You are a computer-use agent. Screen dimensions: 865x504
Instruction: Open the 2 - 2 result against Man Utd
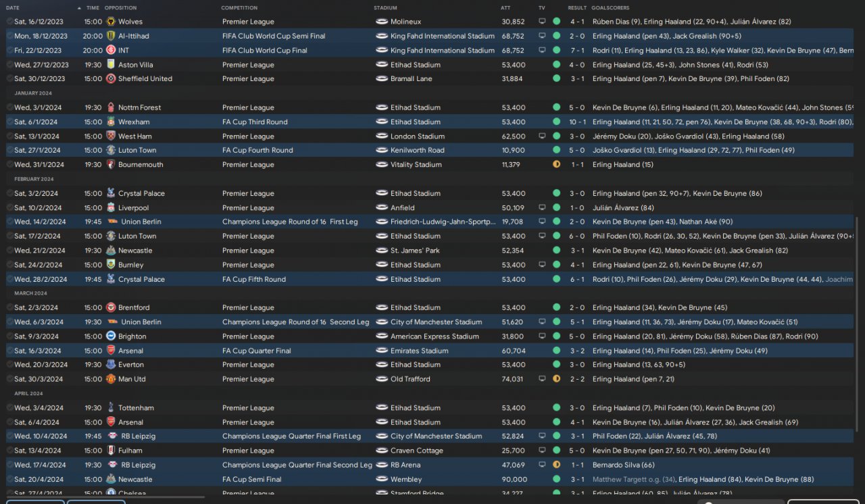click(x=578, y=379)
